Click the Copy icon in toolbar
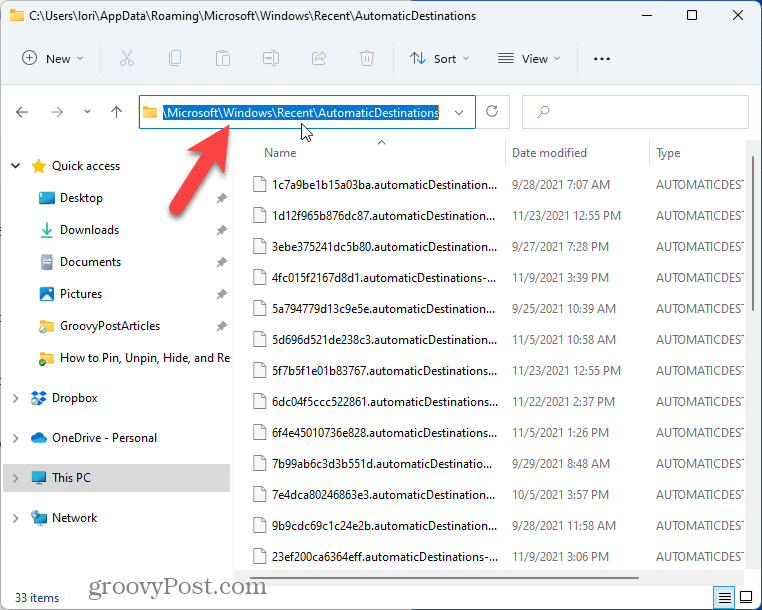 [175, 58]
